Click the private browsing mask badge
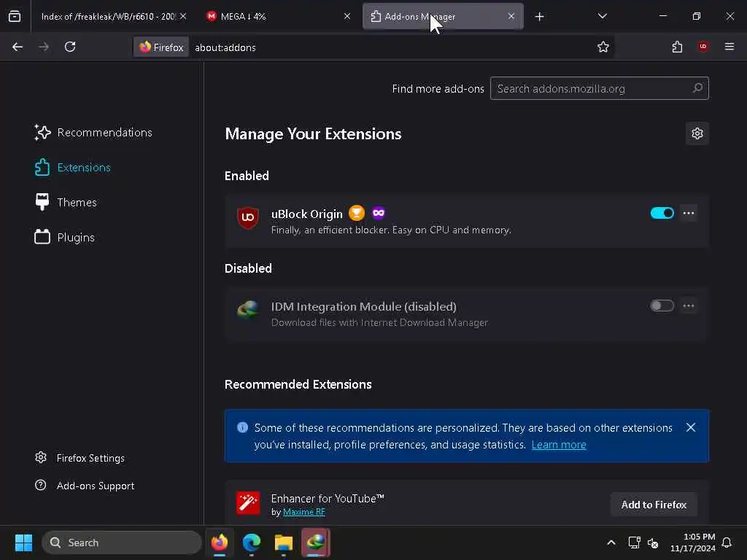Image resolution: width=747 pixels, height=560 pixels. click(379, 213)
